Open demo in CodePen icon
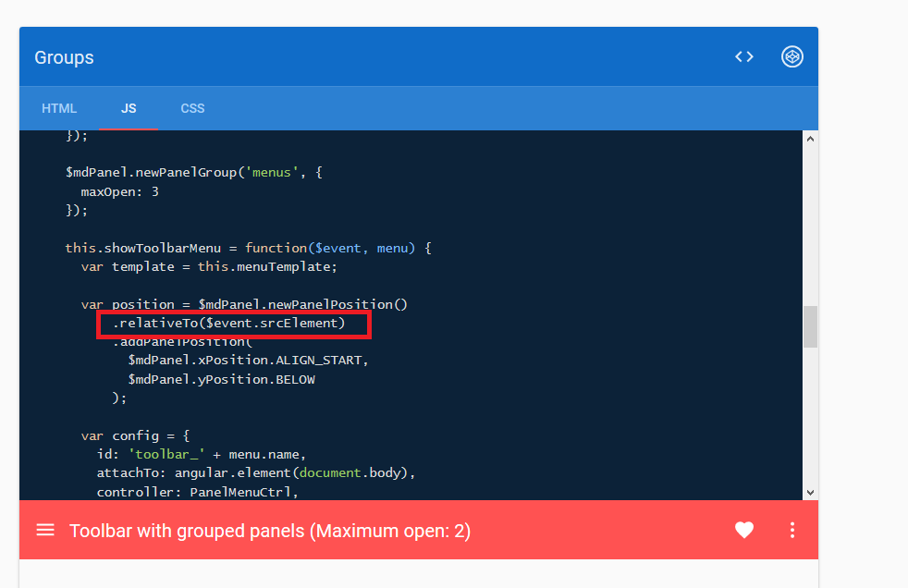The height and width of the screenshot is (588, 908). pyautogui.click(x=792, y=56)
